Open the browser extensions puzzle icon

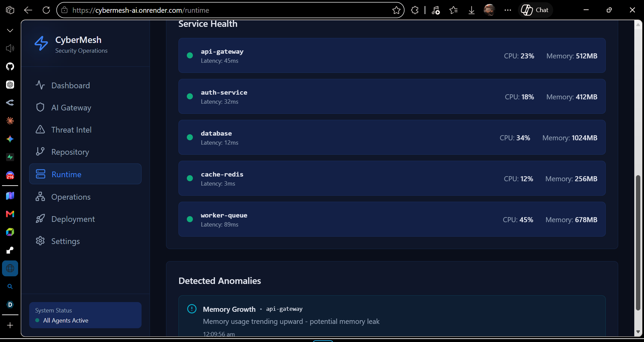(x=415, y=10)
